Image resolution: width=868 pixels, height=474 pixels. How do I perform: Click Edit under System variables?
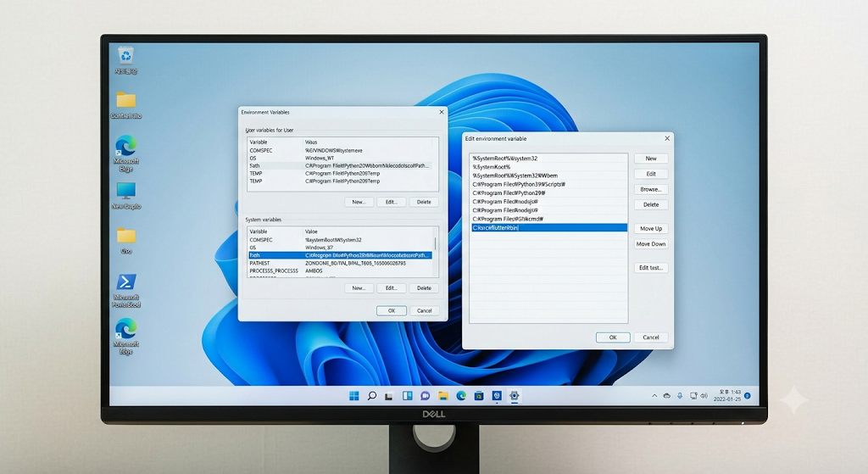pos(392,288)
